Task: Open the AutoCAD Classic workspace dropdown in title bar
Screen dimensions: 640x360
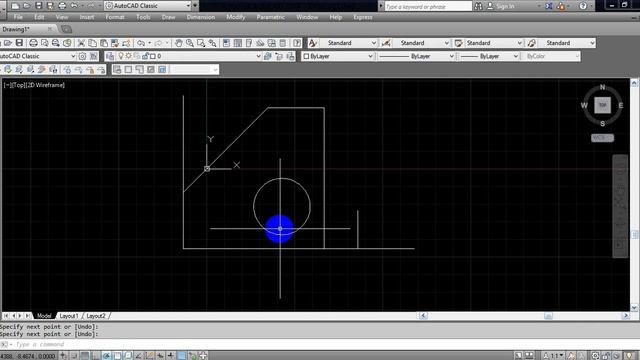Action: (148, 6)
